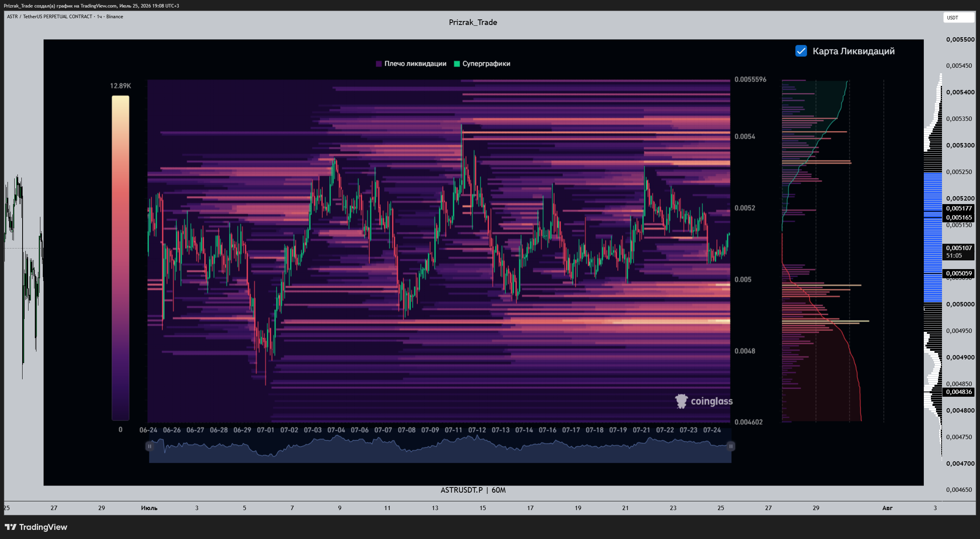Image resolution: width=980 pixels, height=539 pixels.
Task: Click the 12.89K scale maximum label
Action: (x=120, y=86)
